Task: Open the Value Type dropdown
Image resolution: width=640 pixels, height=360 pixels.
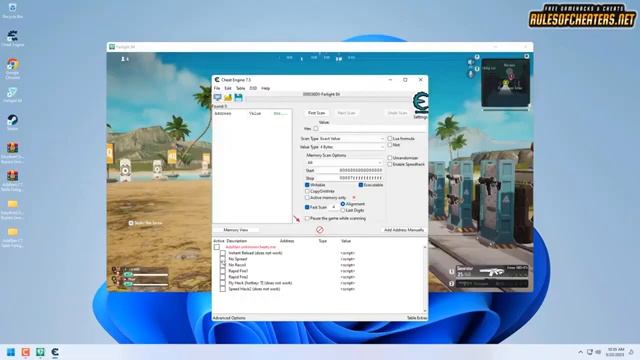Action: 351,147
